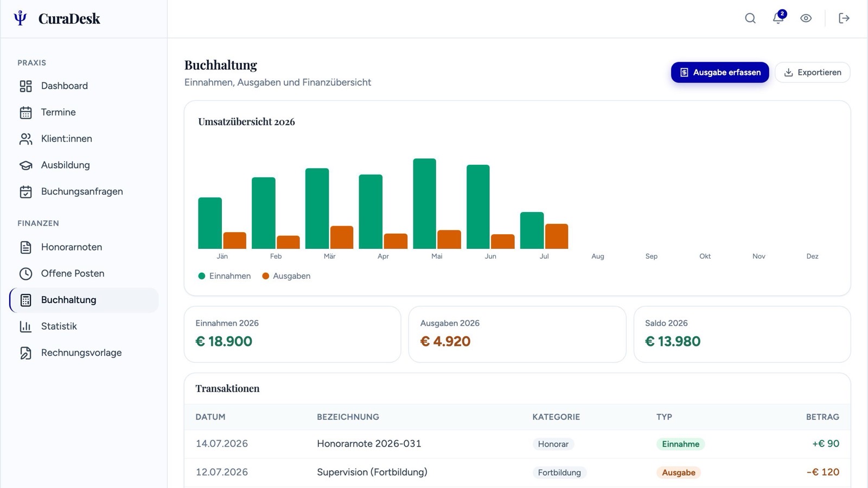This screenshot has width=868, height=488.
Task: Click the Einnahmen 2026 value € 18.900
Action: (x=224, y=342)
